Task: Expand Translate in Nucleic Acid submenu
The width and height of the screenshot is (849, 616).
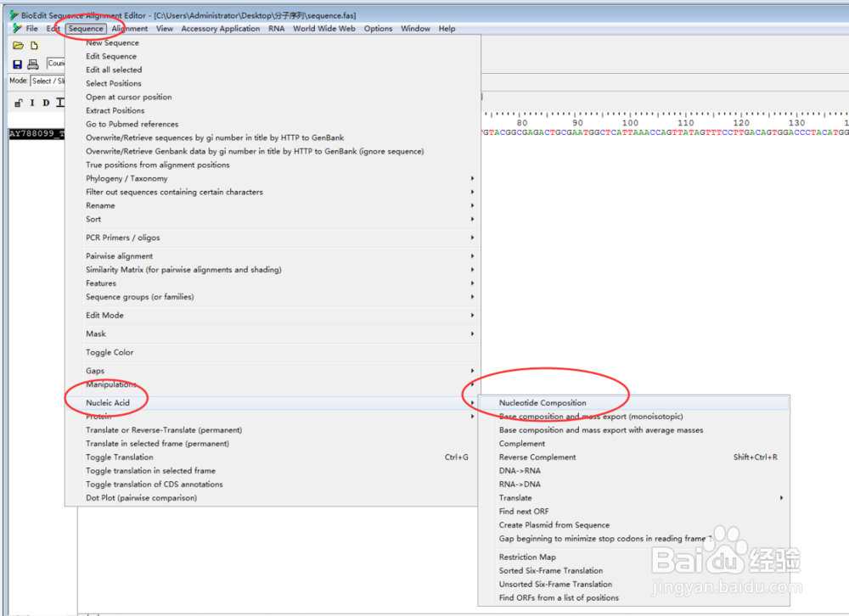Action: click(634, 497)
